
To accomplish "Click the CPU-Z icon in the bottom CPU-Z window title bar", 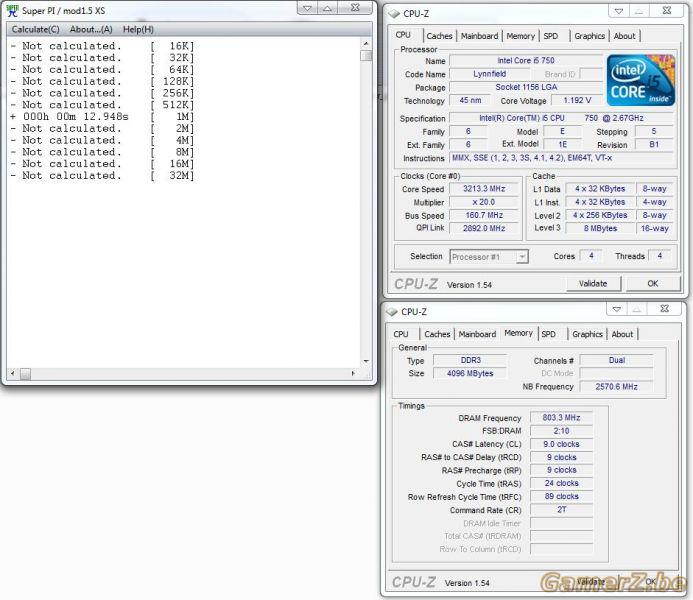I will coord(392,312).
